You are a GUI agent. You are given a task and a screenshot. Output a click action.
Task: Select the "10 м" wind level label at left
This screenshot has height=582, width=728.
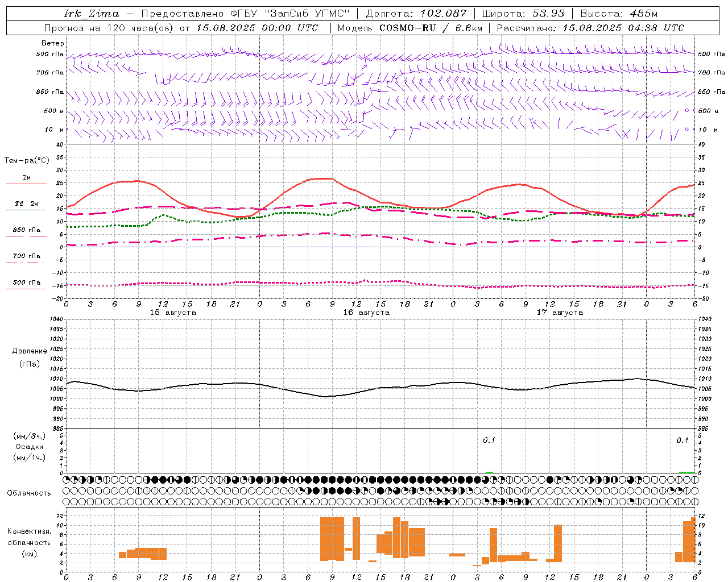pos(55,130)
